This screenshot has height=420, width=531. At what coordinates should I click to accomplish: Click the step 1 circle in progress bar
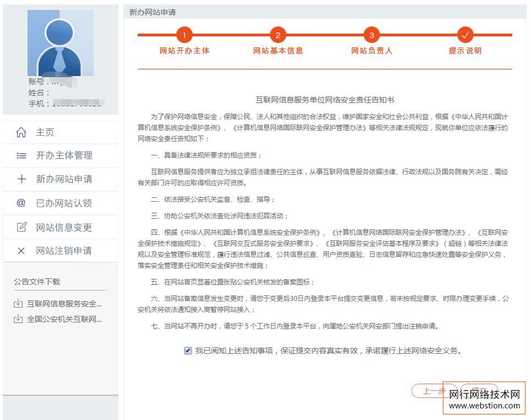point(184,35)
